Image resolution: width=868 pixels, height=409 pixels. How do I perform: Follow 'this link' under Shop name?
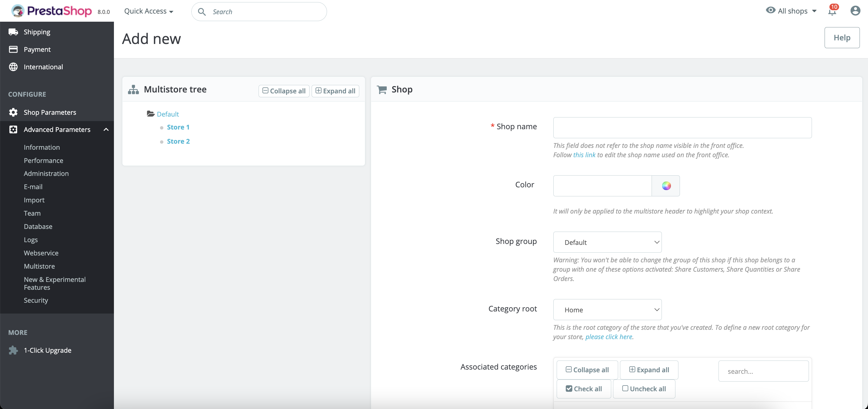tap(584, 155)
